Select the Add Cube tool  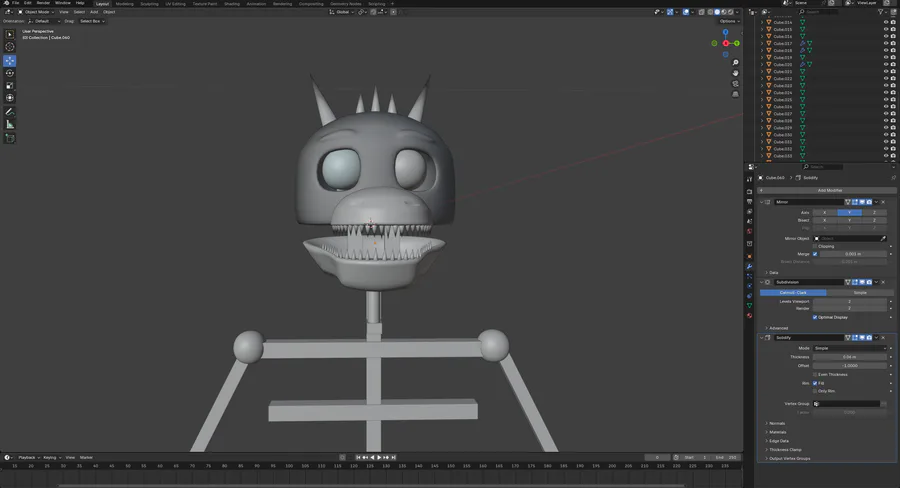coord(10,138)
